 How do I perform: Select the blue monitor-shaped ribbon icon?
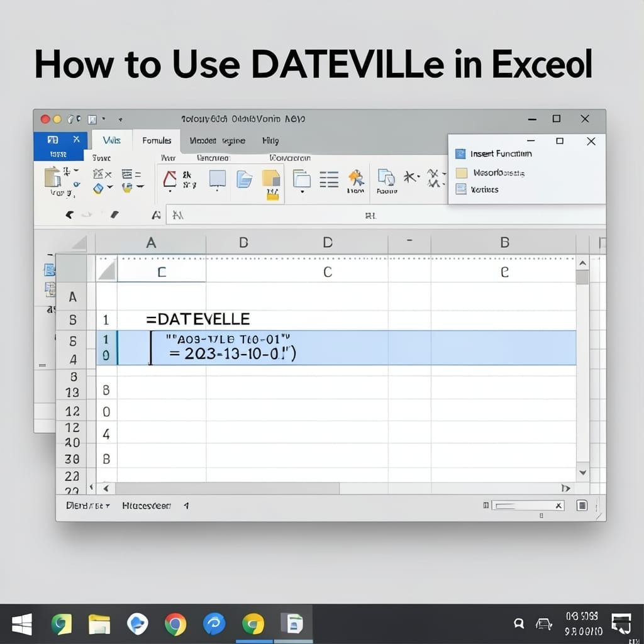tap(217, 179)
